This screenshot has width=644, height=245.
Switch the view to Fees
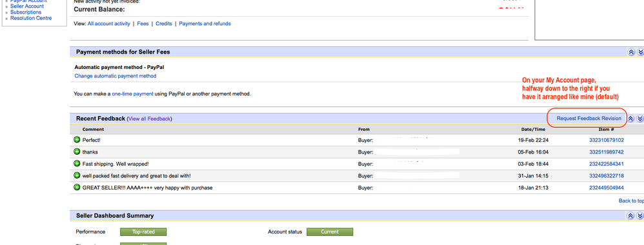143,24
